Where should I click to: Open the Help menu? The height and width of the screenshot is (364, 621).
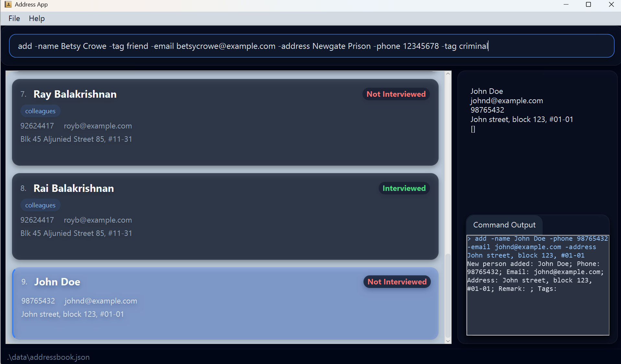37,18
